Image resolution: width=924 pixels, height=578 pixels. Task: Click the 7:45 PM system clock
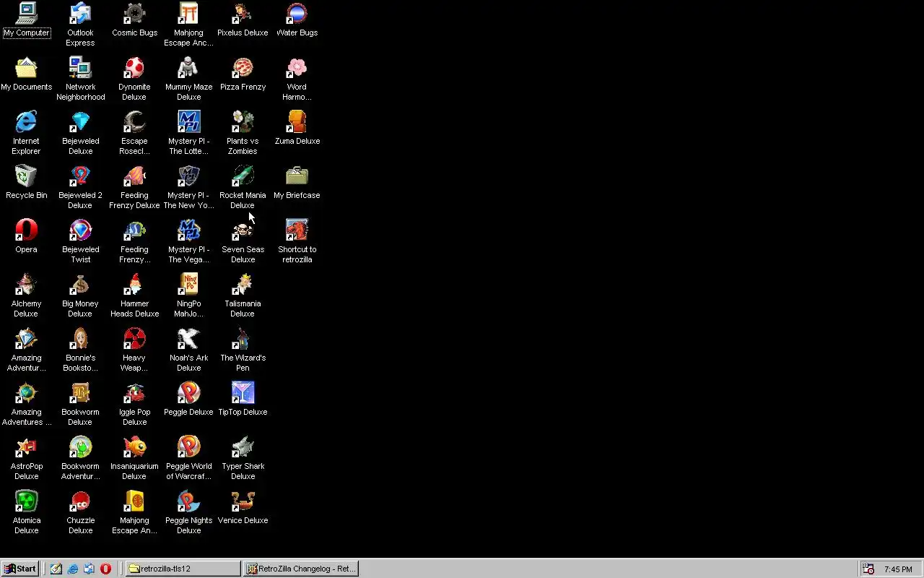pyautogui.click(x=898, y=569)
